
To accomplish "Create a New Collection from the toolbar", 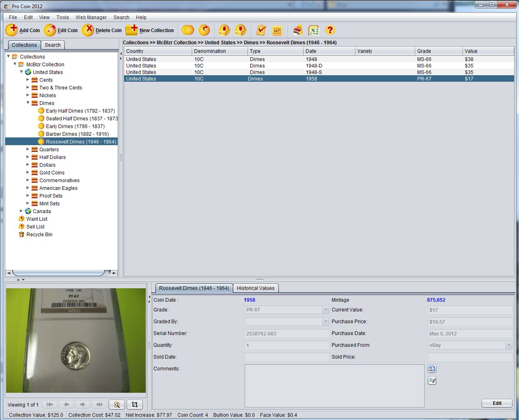I will pyautogui.click(x=149, y=30).
